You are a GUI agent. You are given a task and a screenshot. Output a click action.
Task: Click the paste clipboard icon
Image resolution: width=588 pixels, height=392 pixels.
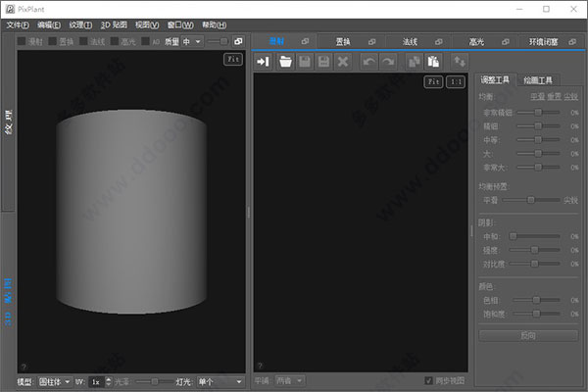[x=433, y=61]
